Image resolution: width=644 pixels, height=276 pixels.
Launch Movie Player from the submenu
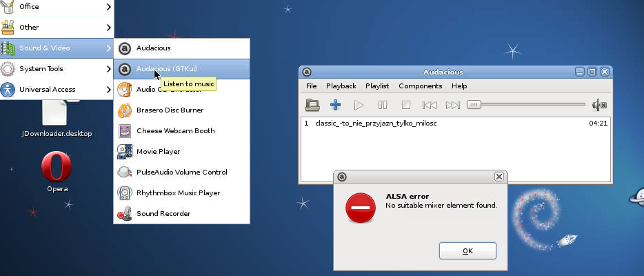click(x=181, y=152)
